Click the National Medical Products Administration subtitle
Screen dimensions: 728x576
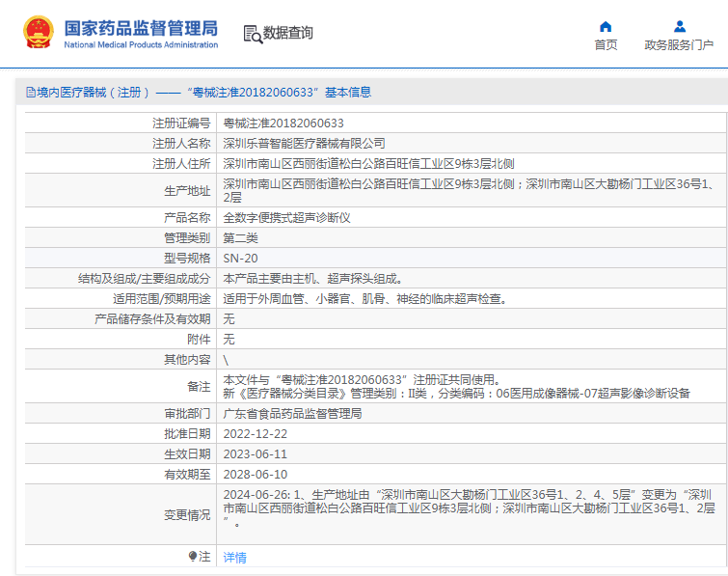tap(141, 44)
